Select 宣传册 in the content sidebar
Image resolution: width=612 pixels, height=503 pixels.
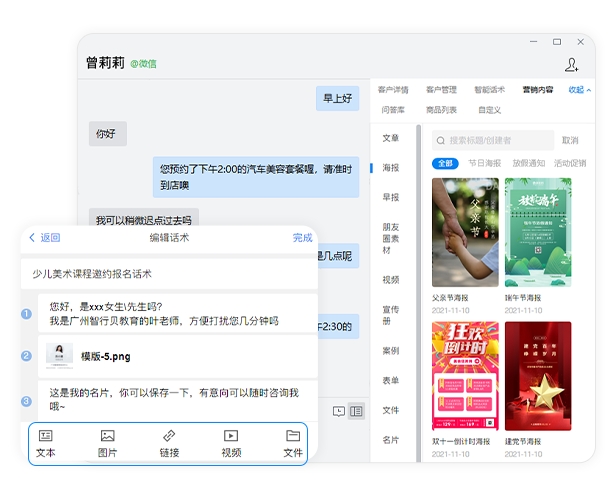point(391,315)
